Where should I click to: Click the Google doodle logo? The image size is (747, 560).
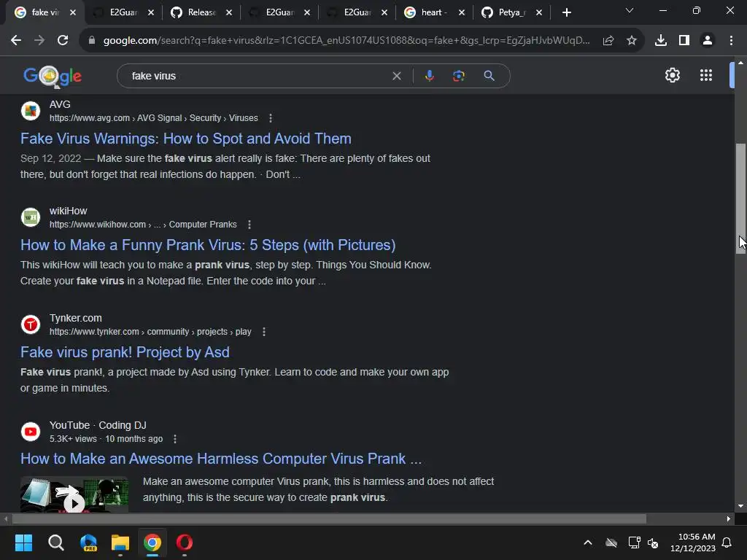53,77
